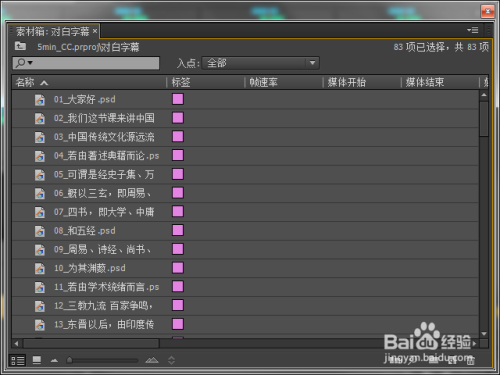The image size is (500, 375).
Task: Click the file icon of 04_若由著述典籍而论
Action: 40,156
